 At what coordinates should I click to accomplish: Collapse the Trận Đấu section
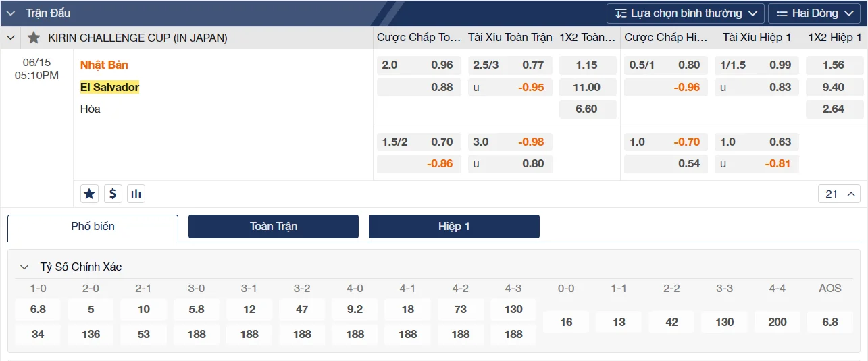coord(11,13)
